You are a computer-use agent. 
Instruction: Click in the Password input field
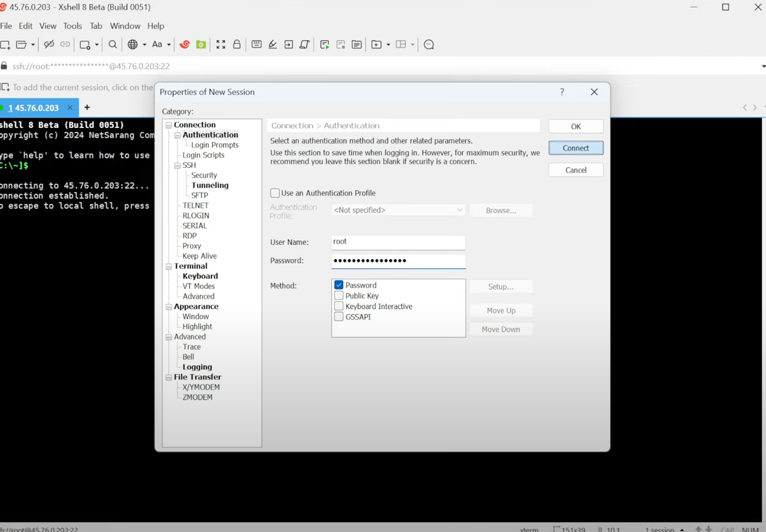(398, 261)
